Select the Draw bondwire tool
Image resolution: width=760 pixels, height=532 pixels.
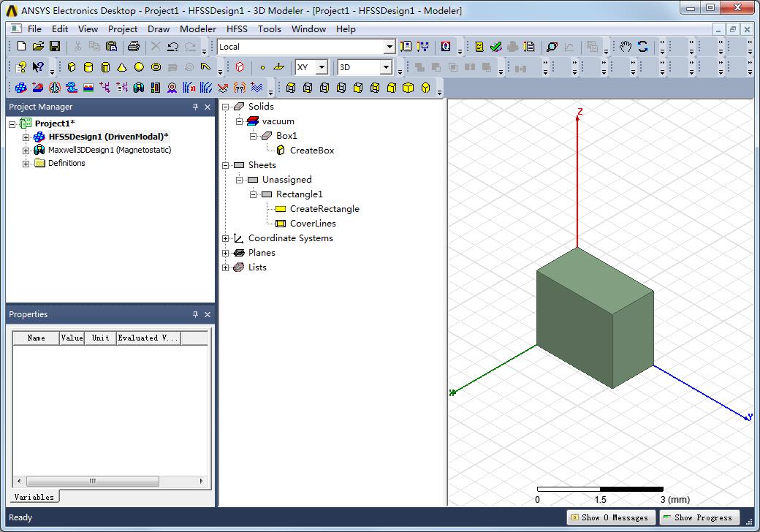pos(206,66)
